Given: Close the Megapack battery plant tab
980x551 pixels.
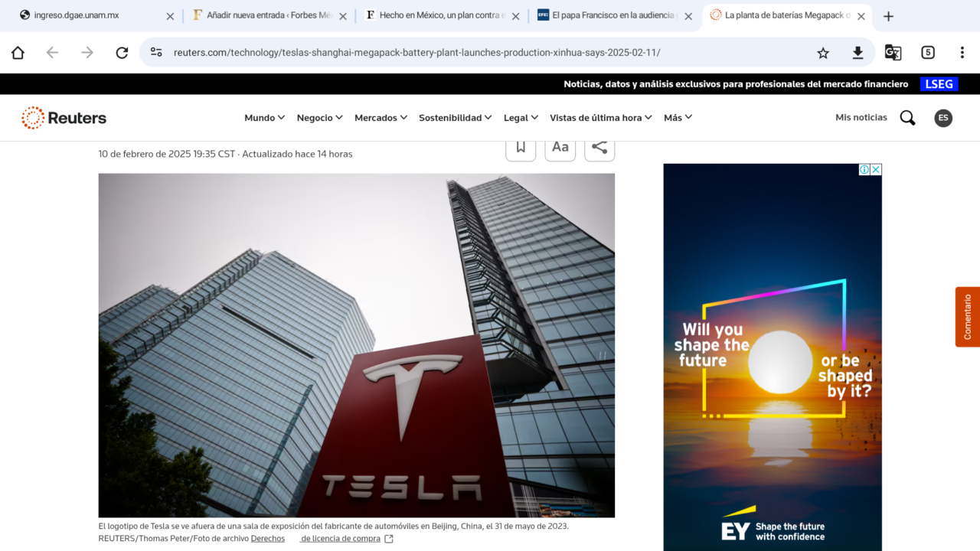Looking at the screenshot, I should 861,16.
